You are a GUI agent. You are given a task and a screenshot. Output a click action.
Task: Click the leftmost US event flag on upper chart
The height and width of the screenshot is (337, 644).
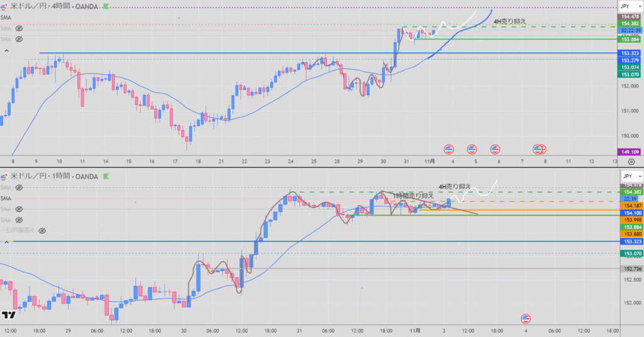[x=448, y=149]
